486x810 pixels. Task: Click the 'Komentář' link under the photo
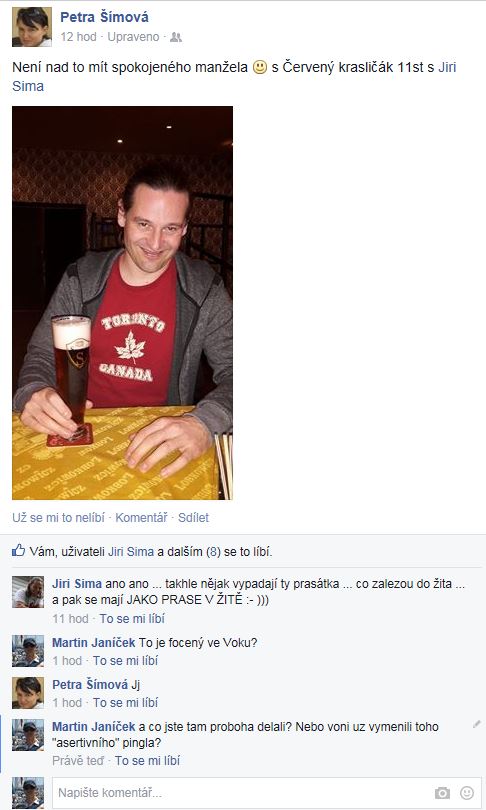(x=141, y=518)
